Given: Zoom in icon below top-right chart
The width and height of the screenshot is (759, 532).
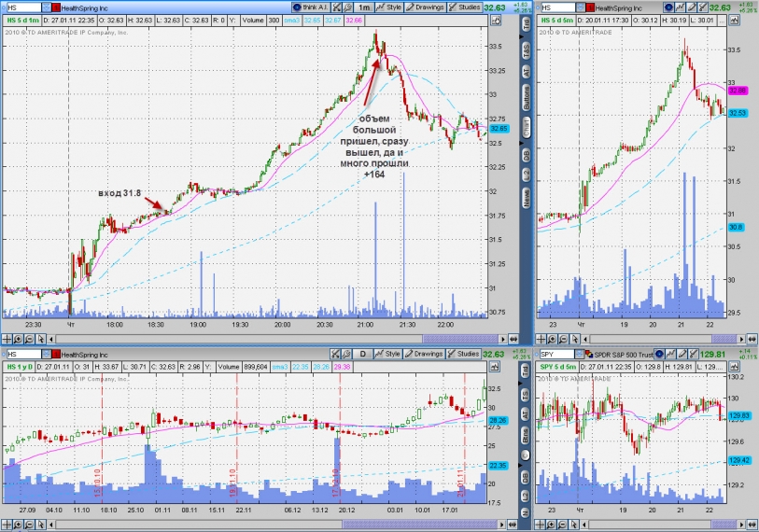Looking at the screenshot, I should (x=553, y=339).
